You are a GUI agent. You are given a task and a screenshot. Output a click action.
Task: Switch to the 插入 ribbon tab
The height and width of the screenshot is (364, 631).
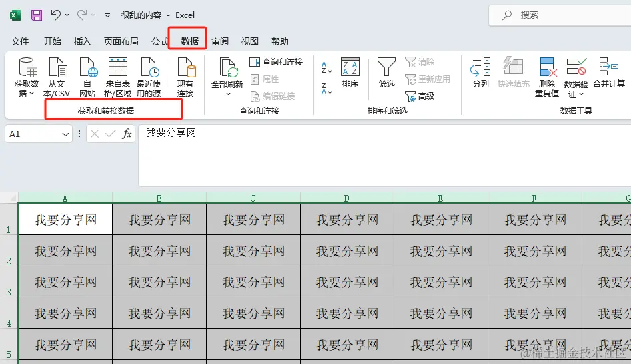[83, 41]
